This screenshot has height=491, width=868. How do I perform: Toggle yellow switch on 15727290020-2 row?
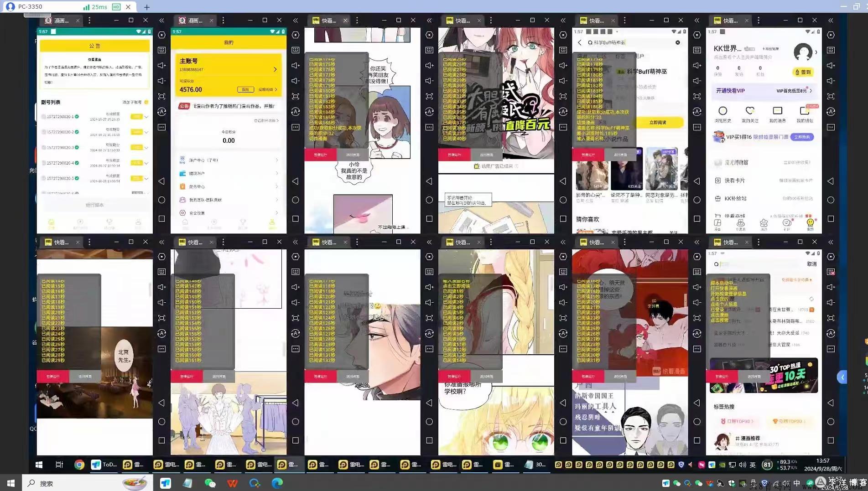click(136, 132)
